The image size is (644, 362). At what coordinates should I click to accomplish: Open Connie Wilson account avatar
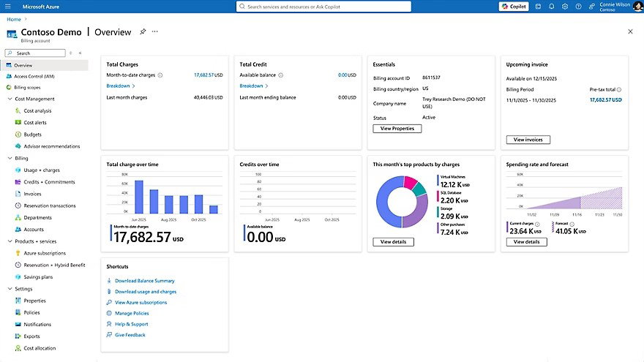[x=638, y=7]
